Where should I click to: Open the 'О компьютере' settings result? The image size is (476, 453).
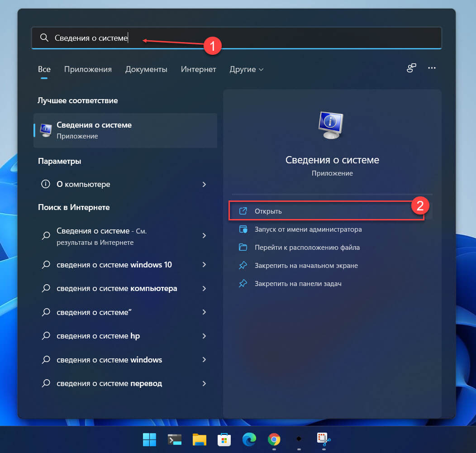pyautogui.click(x=125, y=184)
